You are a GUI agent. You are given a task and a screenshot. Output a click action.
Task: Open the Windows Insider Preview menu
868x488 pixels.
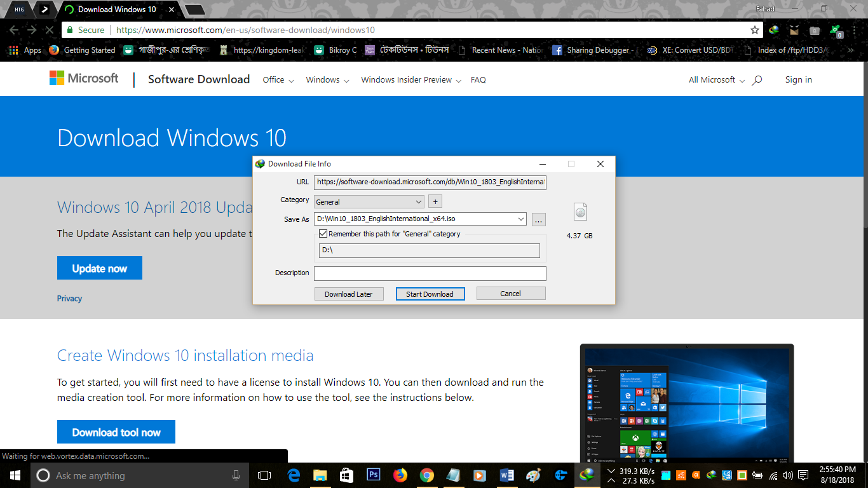coord(410,80)
